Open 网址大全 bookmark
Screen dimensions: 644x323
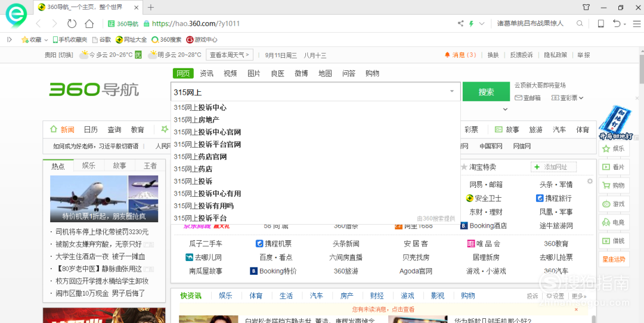[131, 39]
